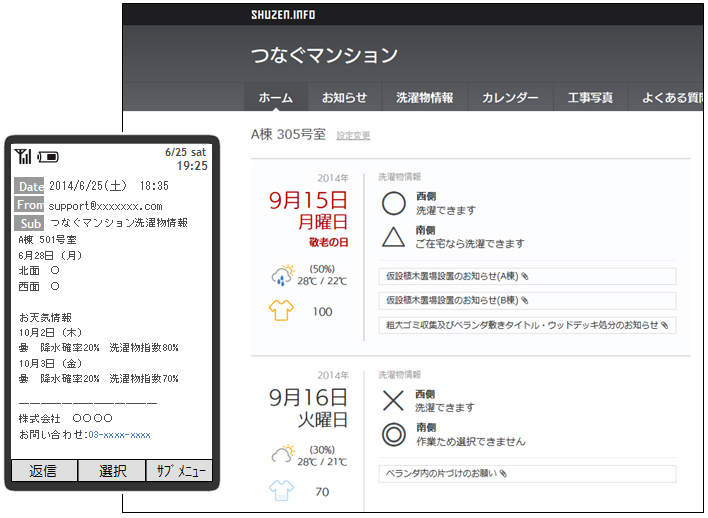This screenshot has width=708, height=518.
Task: Click the circle laundry status icon for 西側
Action: 394,204
